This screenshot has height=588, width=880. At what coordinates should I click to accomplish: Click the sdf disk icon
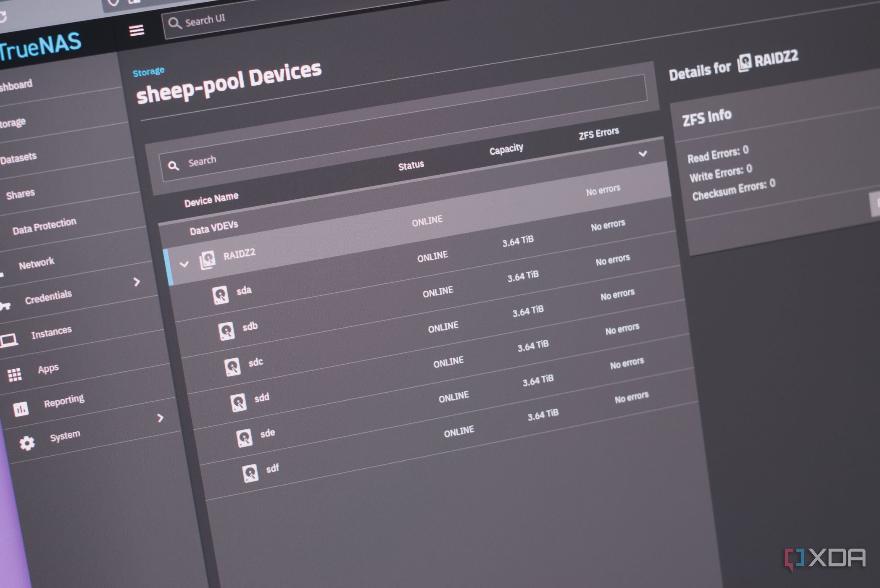[x=250, y=473]
